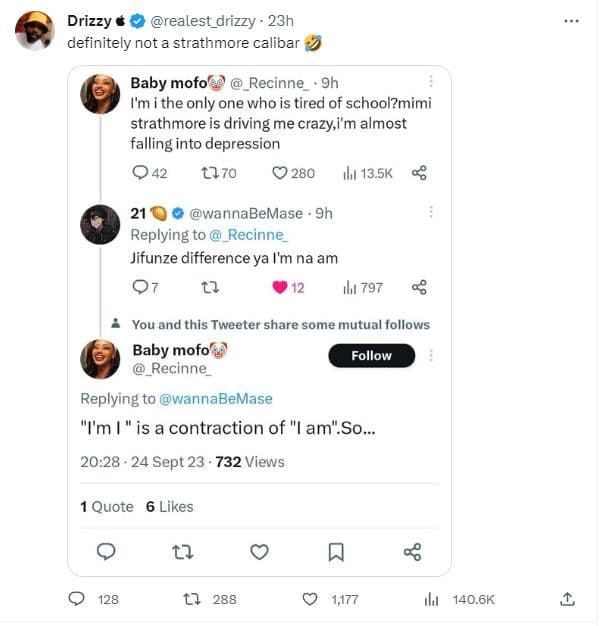Follow the Baby mofo account

[x=370, y=356]
